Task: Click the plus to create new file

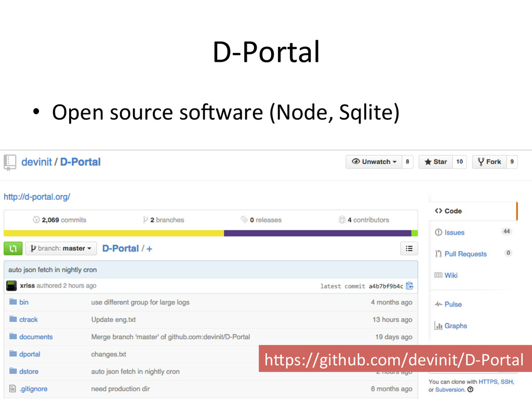Action: 149,249
